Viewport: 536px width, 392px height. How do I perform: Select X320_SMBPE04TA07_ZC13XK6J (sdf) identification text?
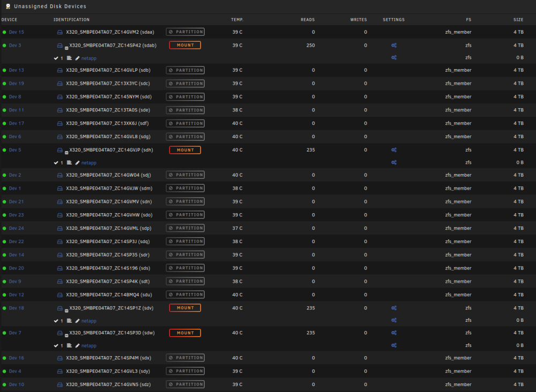point(107,124)
